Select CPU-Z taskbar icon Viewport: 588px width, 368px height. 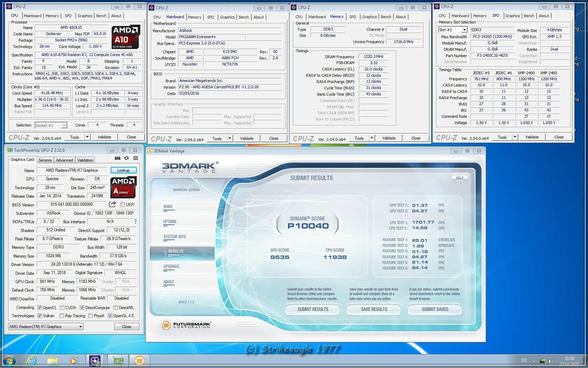tap(94, 361)
